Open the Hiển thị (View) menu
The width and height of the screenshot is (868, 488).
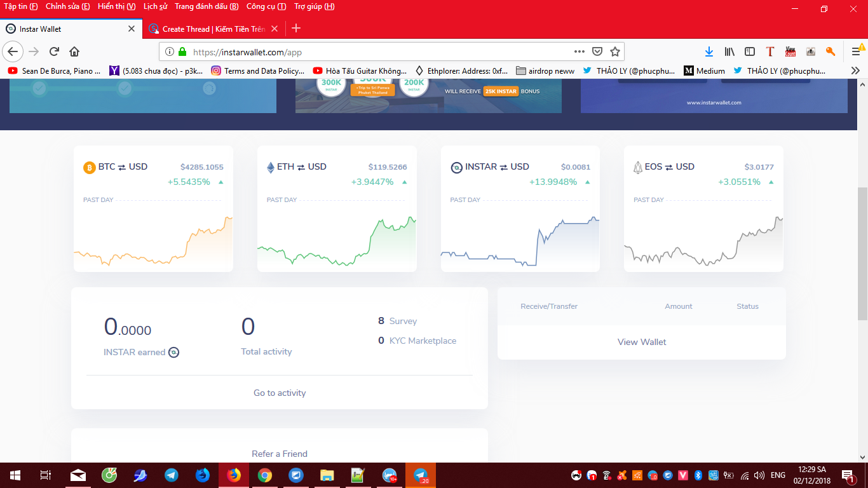coord(117,6)
